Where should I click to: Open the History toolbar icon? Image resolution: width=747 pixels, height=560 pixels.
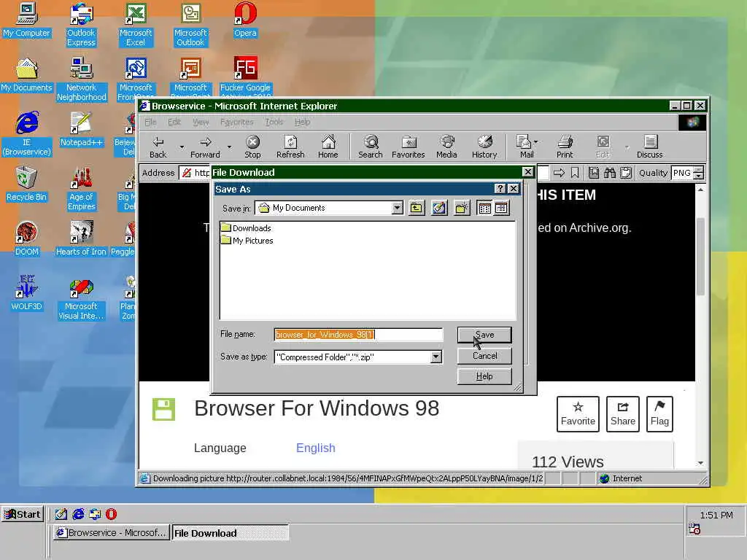[484, 147]
